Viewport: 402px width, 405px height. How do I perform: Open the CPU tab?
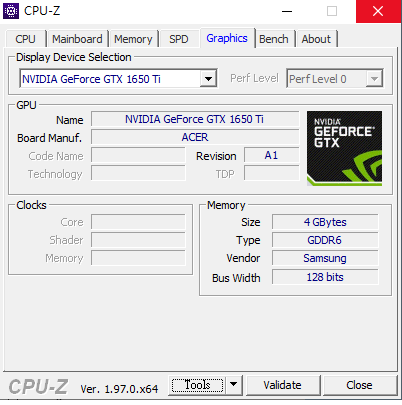click(25, 39)
